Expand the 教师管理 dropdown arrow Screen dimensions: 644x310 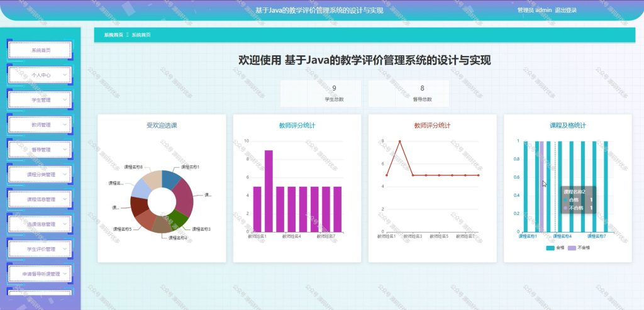pyautogui.click(x=65, y=125)
